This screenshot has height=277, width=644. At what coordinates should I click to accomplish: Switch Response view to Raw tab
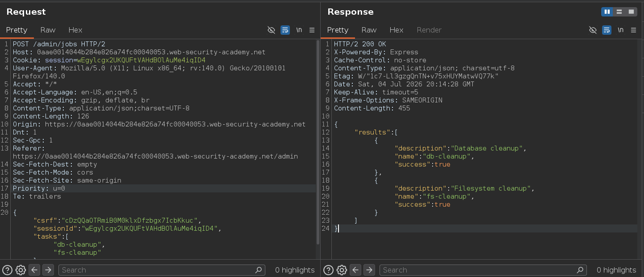(369, 30)
